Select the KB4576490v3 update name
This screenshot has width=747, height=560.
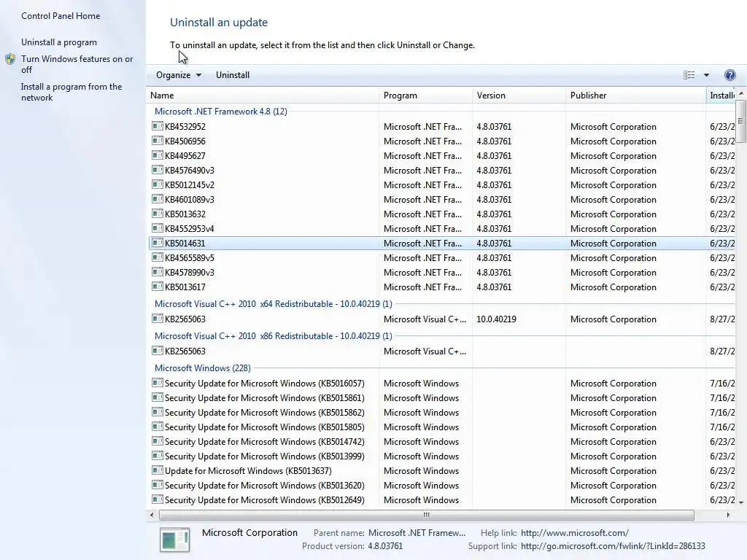click(x=189, y=171)
